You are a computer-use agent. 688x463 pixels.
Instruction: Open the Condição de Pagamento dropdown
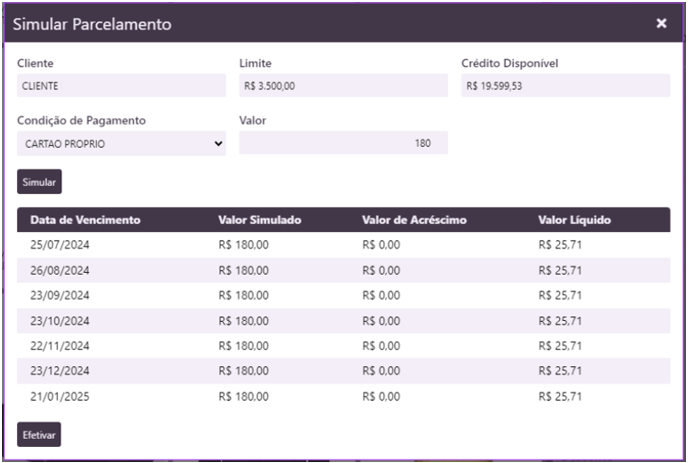click(x=121, y=144)
